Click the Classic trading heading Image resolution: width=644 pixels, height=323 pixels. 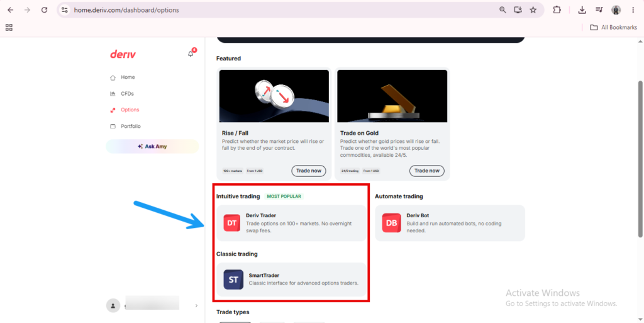point(237,254)
